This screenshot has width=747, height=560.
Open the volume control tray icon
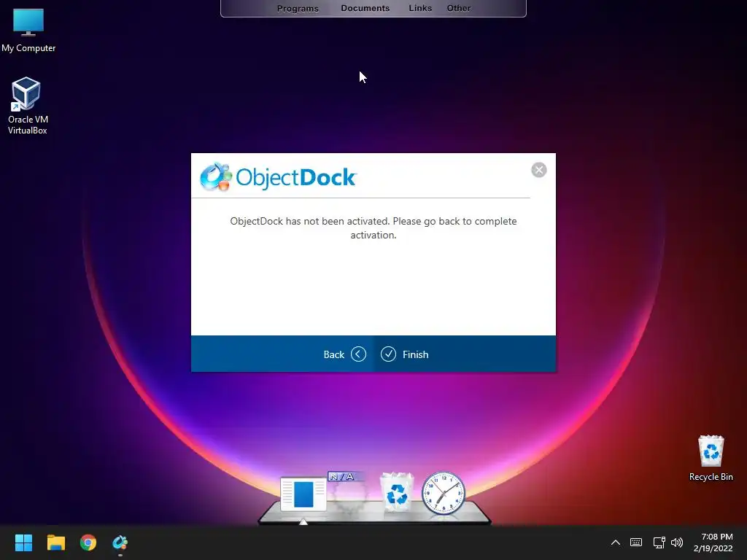[x=676, y=542]
